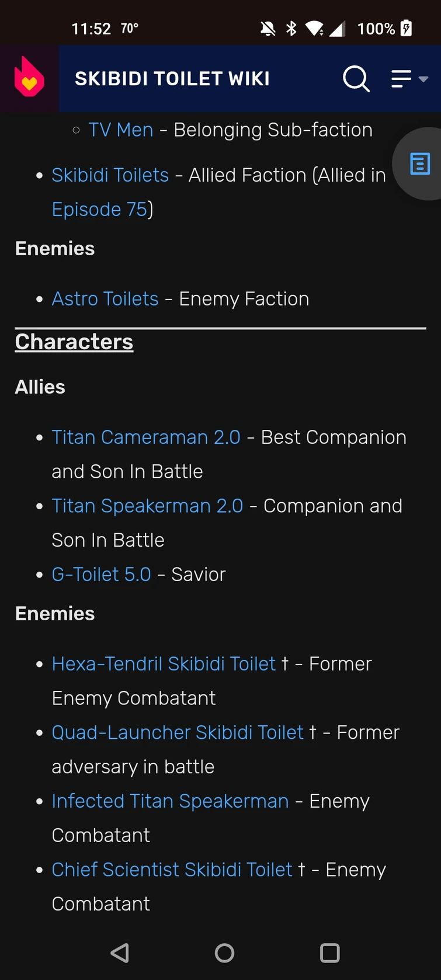Open the G-Toilet 5.0 savior link
Image resolution: width=441 pixels, height=980 pixels.
[101, 574]
